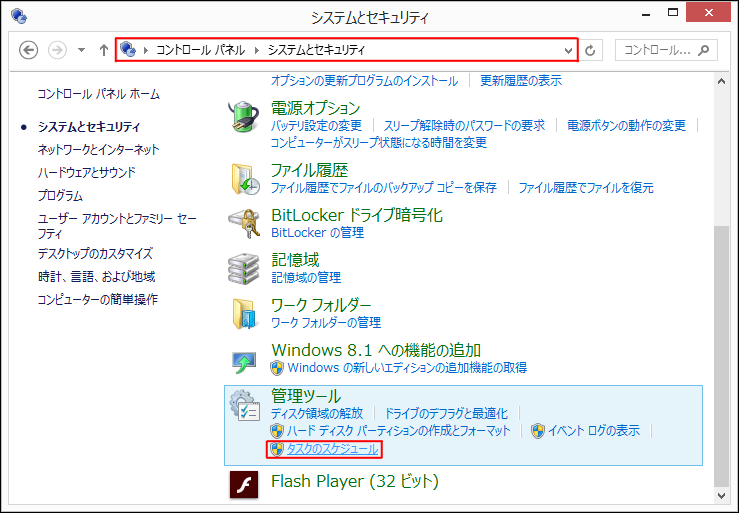Click スリープ解除時のパスワードの要求 link
Image resolution: width=739 pixels, height=513 pixels.
tap(464, 125)
